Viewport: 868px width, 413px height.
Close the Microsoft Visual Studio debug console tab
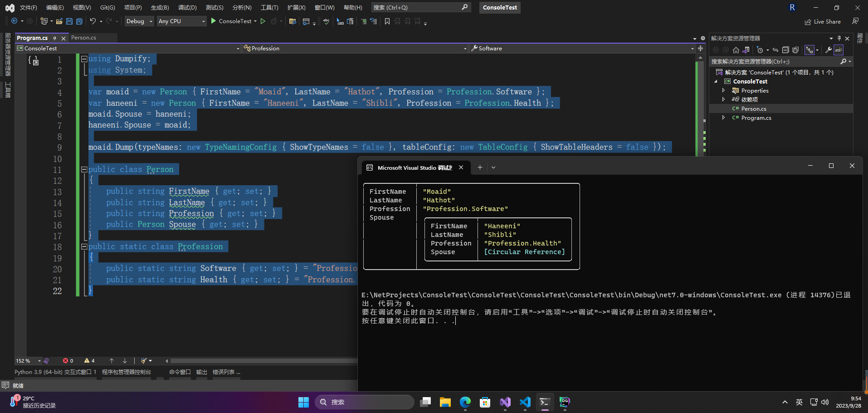pos(461,167)
